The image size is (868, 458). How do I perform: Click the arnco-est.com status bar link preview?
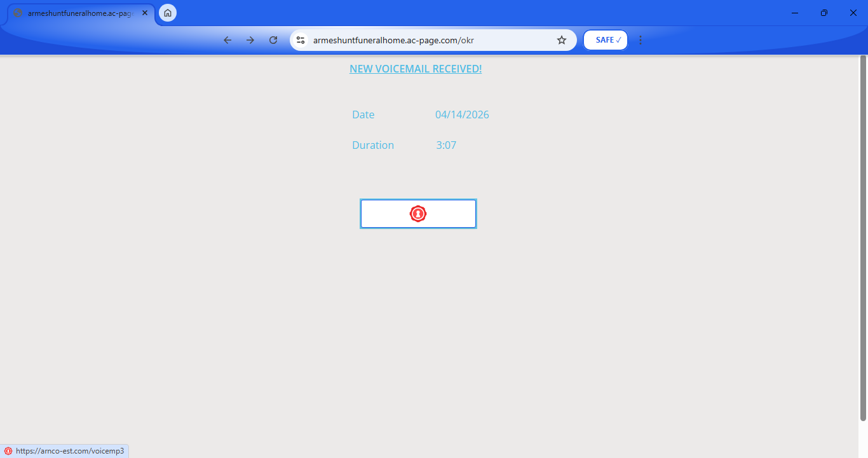[65, 451]
